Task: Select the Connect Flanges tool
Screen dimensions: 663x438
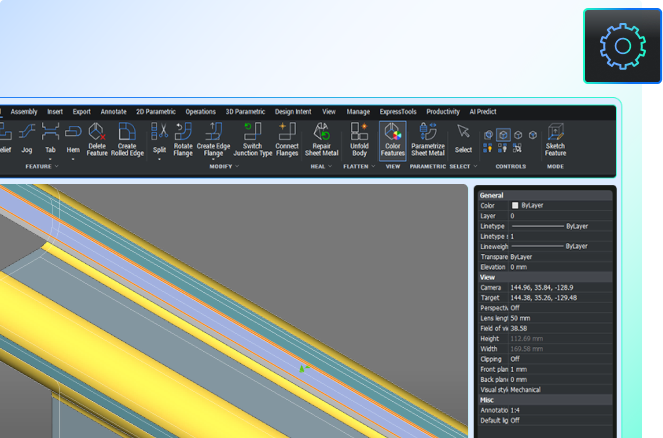Action: pyautogui.click(x=287, y=139)
